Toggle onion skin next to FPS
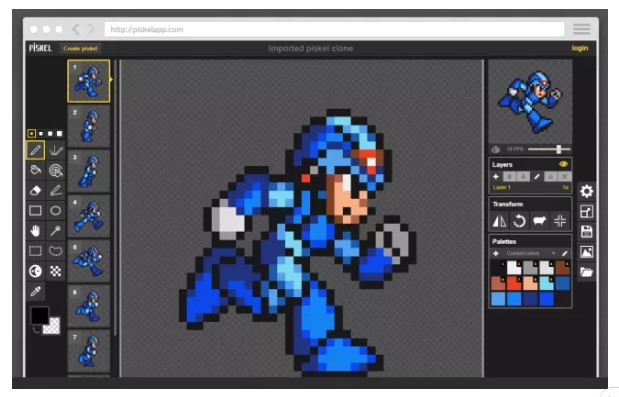The height and width of the screenshot is (397, 619). click(x=495, y=149)
